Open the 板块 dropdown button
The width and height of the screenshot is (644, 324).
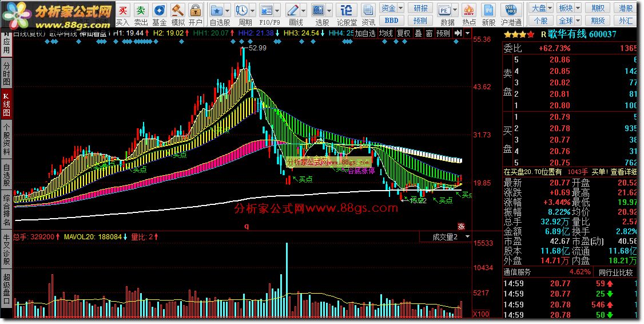pos(569,8)
